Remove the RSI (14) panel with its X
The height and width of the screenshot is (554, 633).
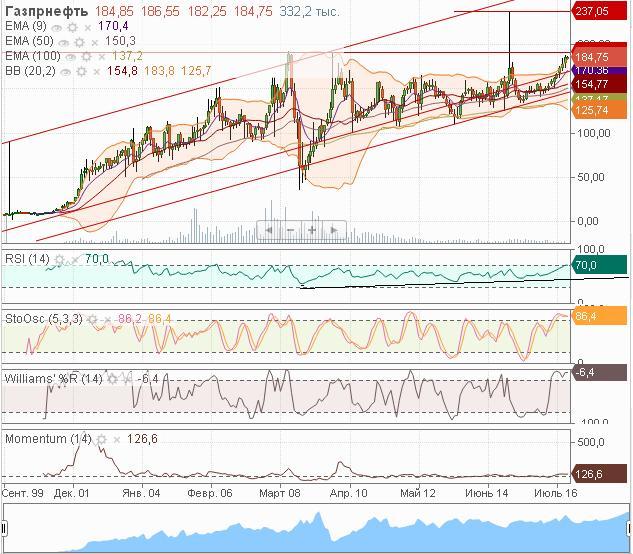[x=75, y=260]
